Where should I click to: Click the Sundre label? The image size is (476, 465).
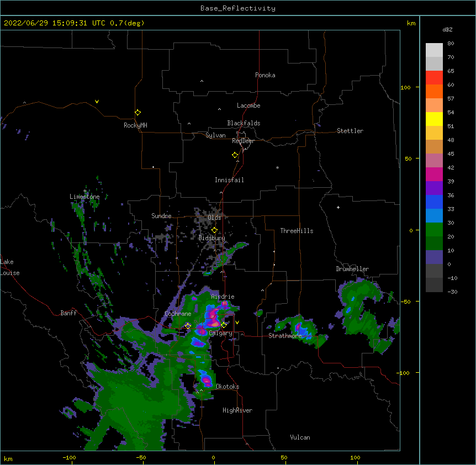(161, 216)
